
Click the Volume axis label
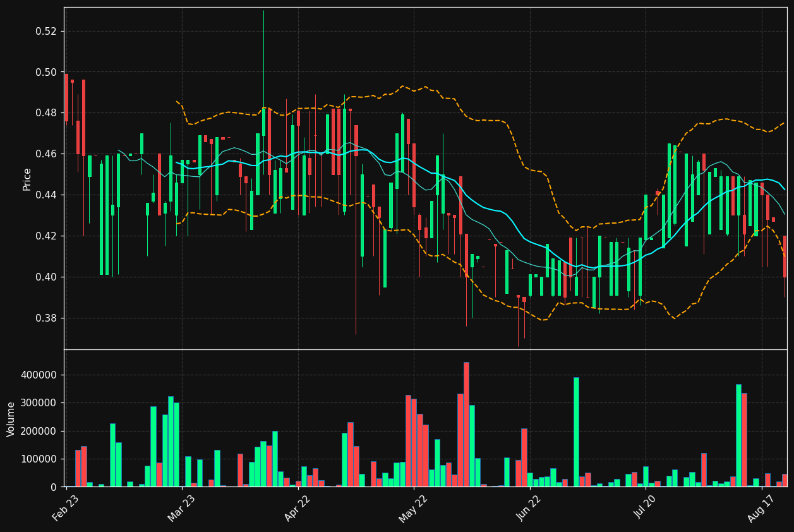point(11,419)
